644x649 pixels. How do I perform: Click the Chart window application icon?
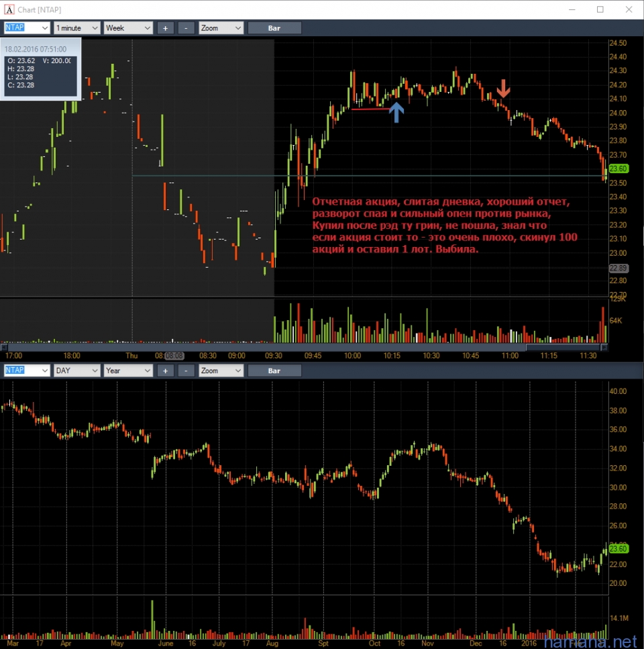(9, 9)
